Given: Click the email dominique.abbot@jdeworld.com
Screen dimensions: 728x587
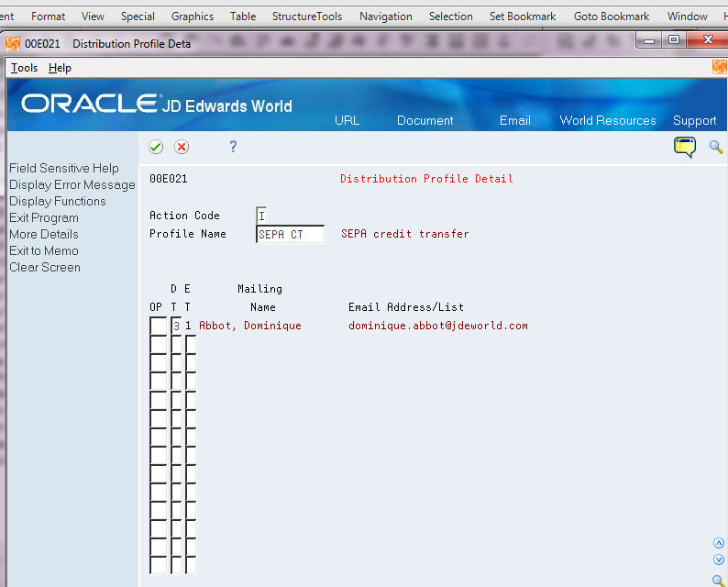Looking at the screenshot, I should [x=438, y=326].
